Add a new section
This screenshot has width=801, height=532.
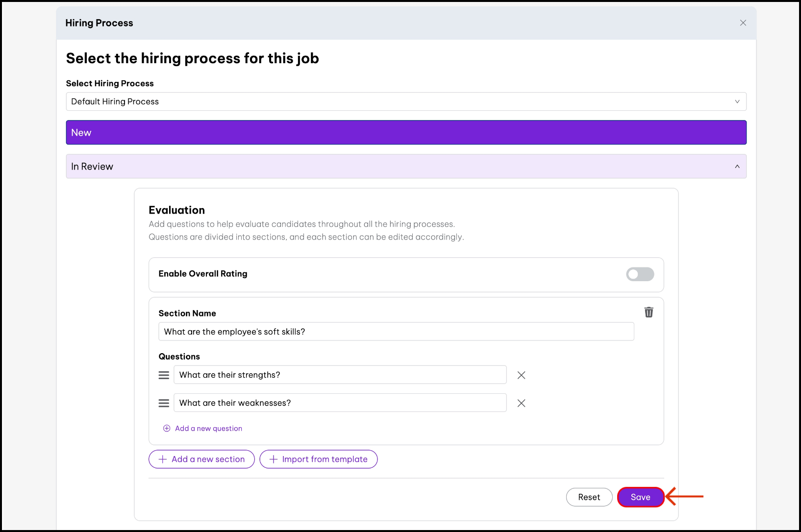tap(201, 459)
